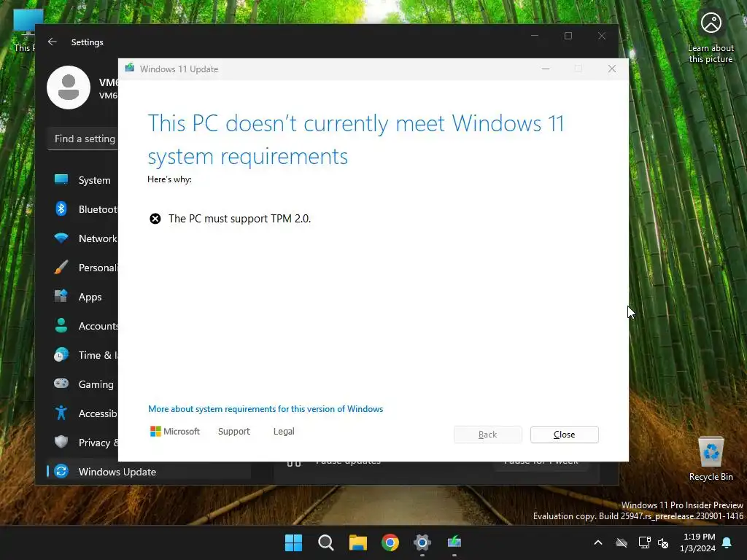Click the OneDrive cloud tray icon
747x560 pixels.
click(x=622, y=542)
